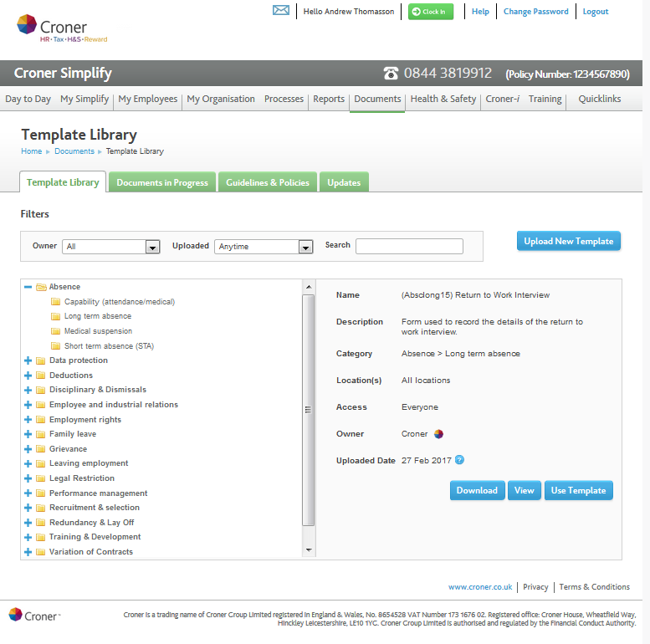
Task: Open the My Organisation menu
Action: click(221, 99)
